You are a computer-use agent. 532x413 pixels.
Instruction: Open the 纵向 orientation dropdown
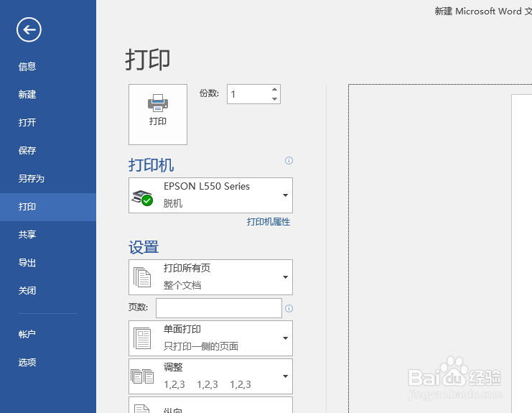(x=210, y=405)
